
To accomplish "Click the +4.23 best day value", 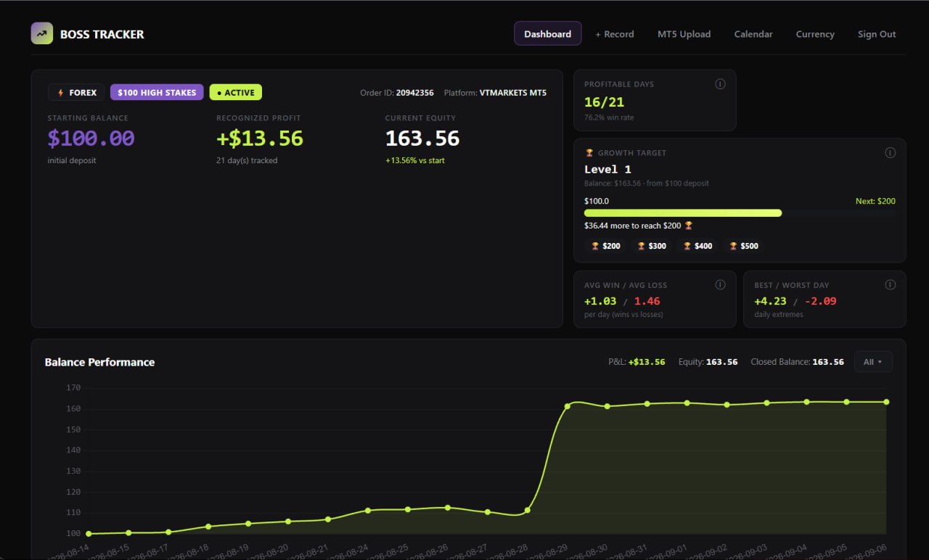I will coord(770,301).
